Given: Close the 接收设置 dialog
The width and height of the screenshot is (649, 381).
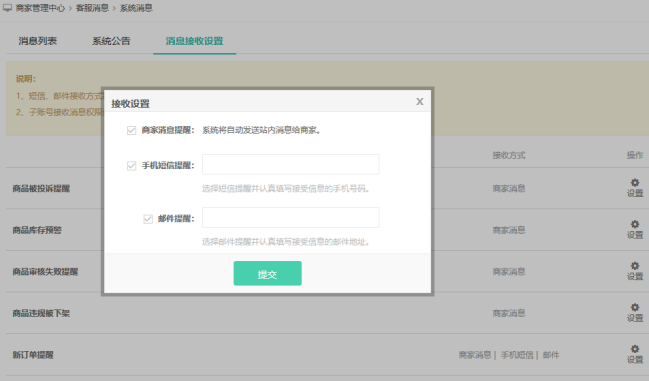Looking at the screenshot, I should (420, 101).
